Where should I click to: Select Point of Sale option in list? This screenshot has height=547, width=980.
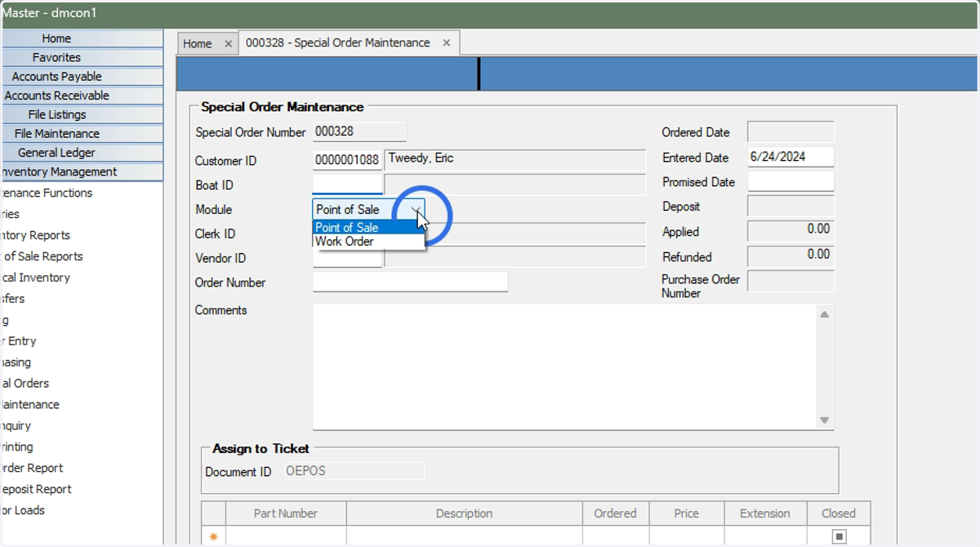click(x=368, y=228)
